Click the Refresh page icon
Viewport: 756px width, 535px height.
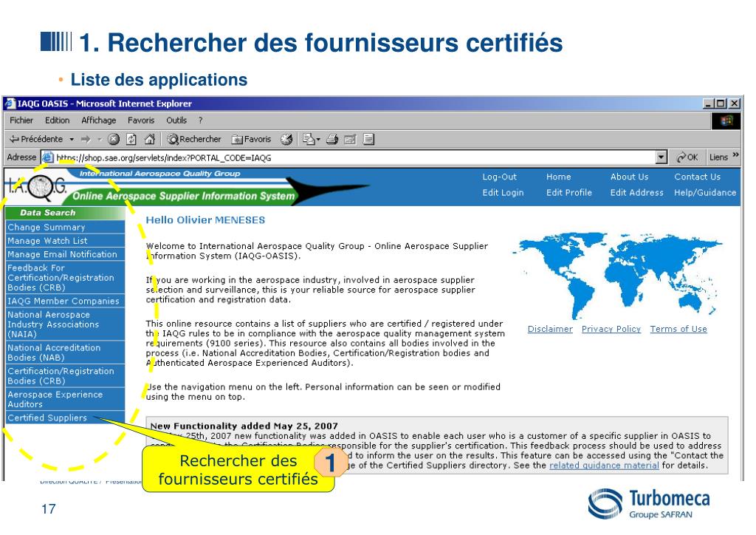[x=131, y=140]
